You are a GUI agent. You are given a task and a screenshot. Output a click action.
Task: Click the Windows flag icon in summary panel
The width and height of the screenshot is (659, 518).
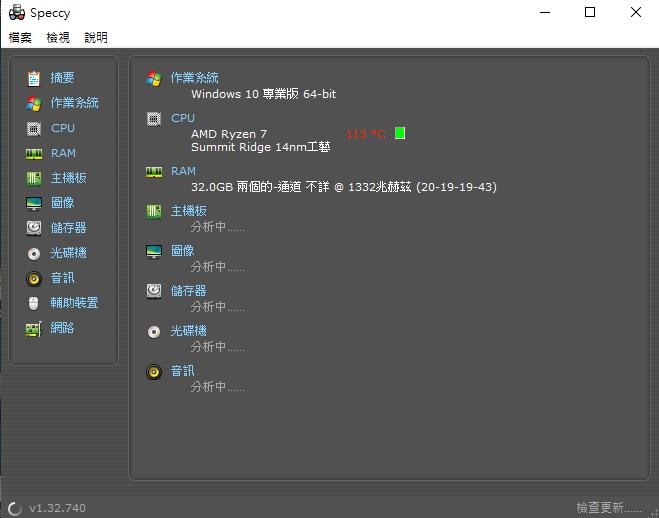(x=154, y=79)
